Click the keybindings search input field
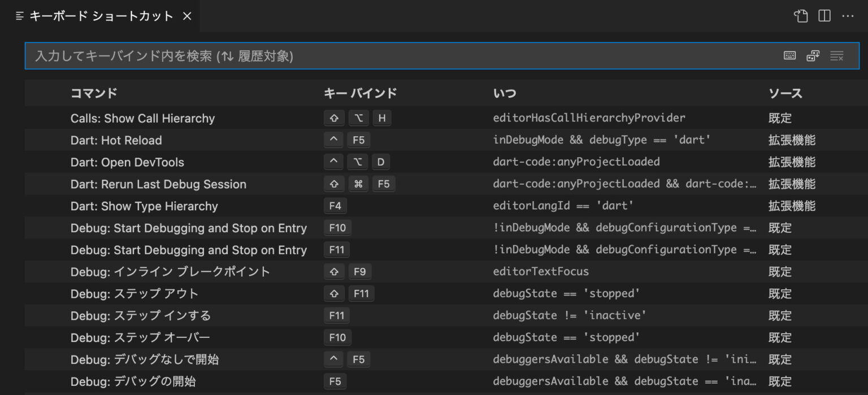 click(339, 55)
